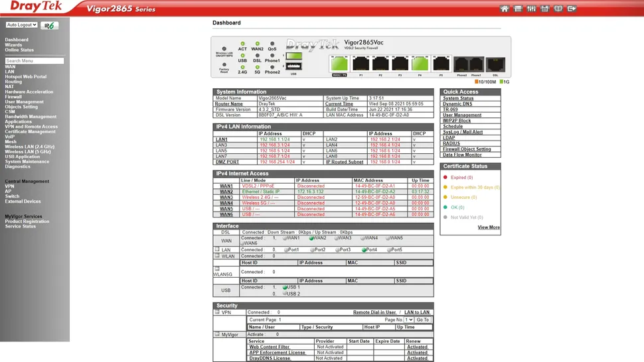Screen dimensions: 644x362
Task: Select VPN and Remote Access menu item
Action: coord(31,127)
